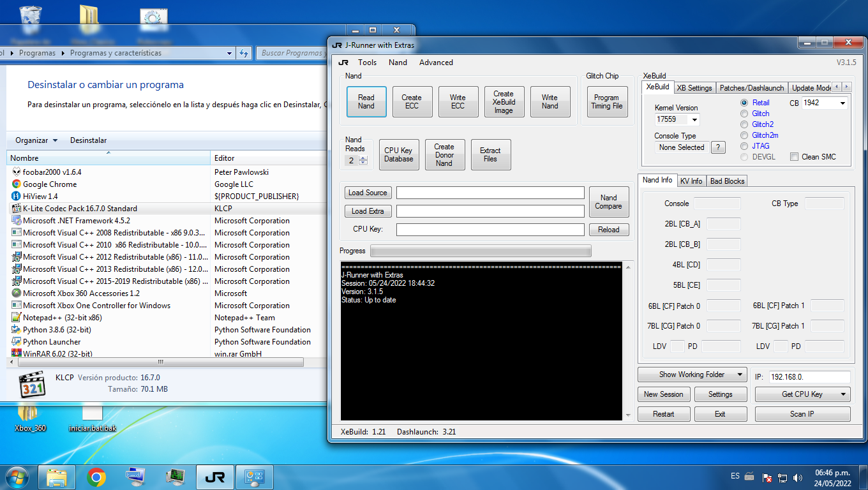Click the CPU Key input field
This screenshot has width=868, height=490.
click(490, 230)
